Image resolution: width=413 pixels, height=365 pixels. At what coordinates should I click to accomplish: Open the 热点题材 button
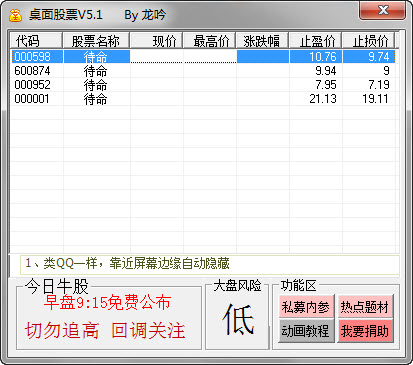point(365,307)
